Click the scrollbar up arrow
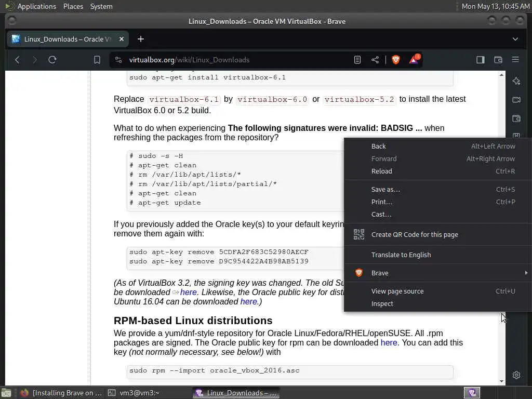 click(x=502, y=75)
